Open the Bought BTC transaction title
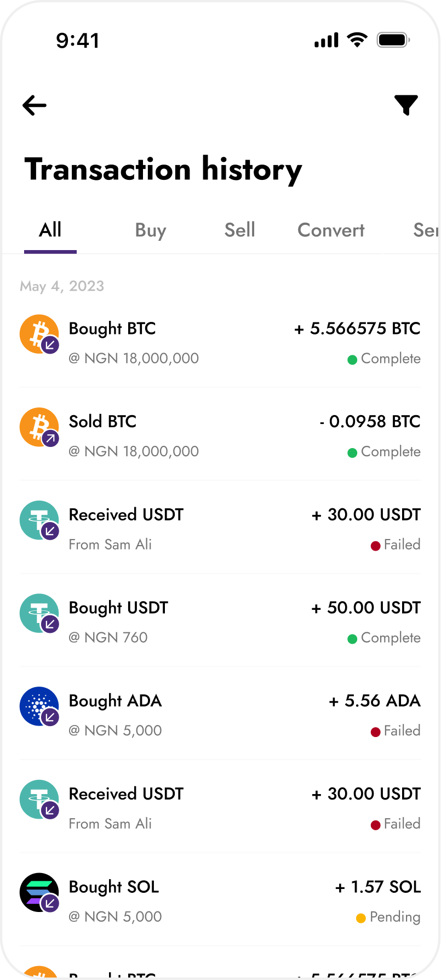 click(x=112, y=328)
